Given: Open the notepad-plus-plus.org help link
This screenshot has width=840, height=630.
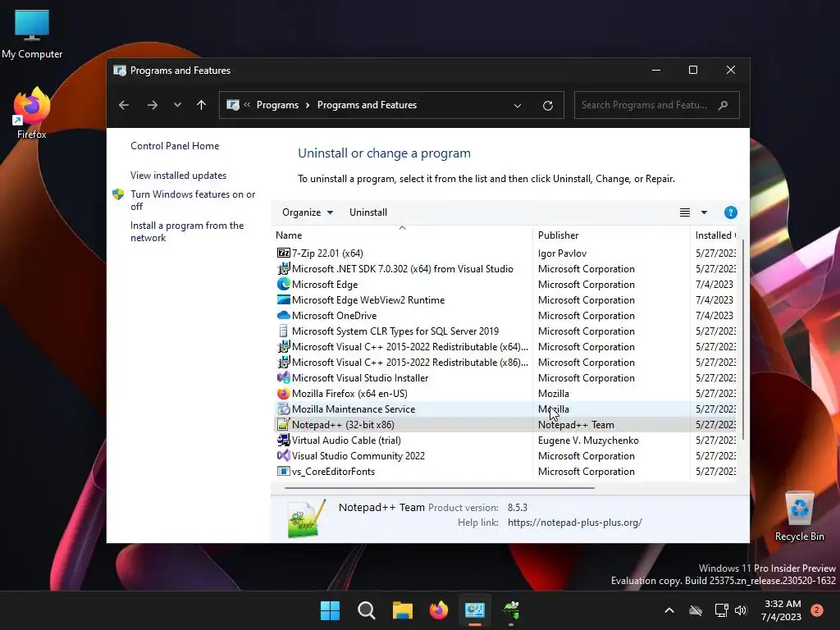Looking at the screenshot, I should 575,523.
